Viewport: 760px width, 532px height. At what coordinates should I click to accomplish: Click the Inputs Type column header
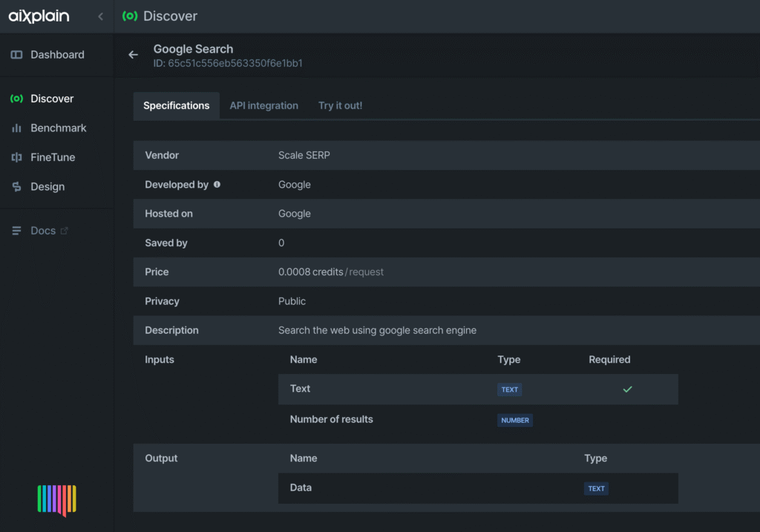[509, 360]
